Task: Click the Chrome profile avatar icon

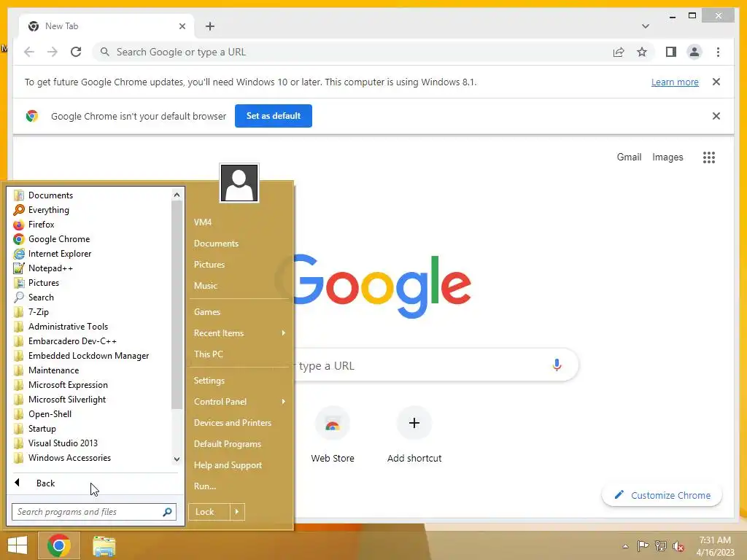Action: pos(694,52)
